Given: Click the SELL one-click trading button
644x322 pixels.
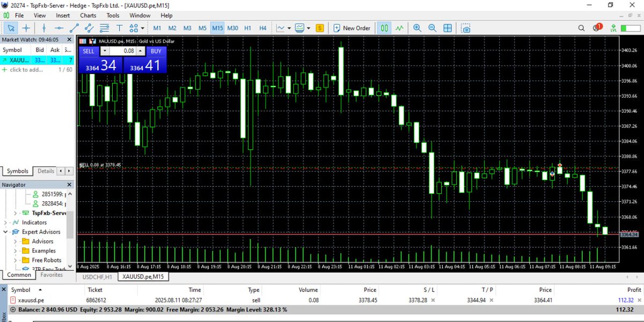Looking at the screenshot, I should tap(89, 51).
